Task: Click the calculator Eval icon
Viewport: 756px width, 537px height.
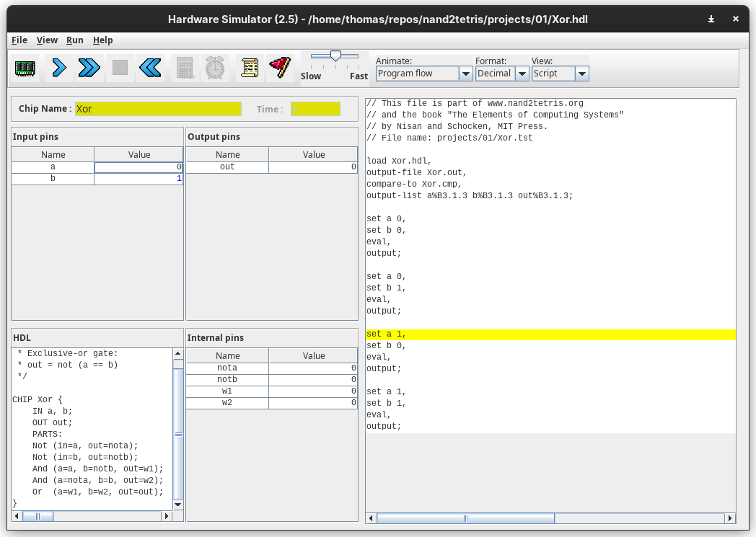Action: coord(185,68)
